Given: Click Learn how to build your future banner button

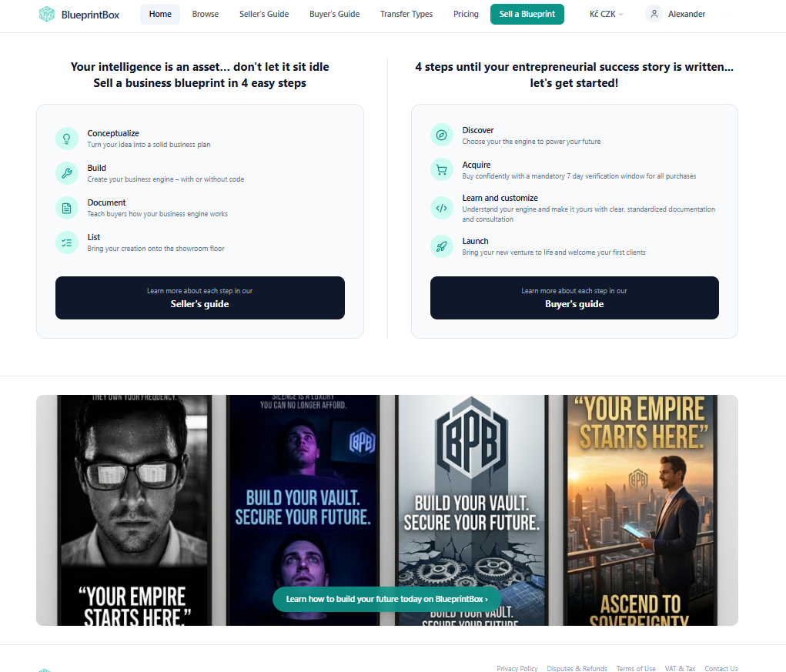Looking at the screenshot, I should coord(387,599).
